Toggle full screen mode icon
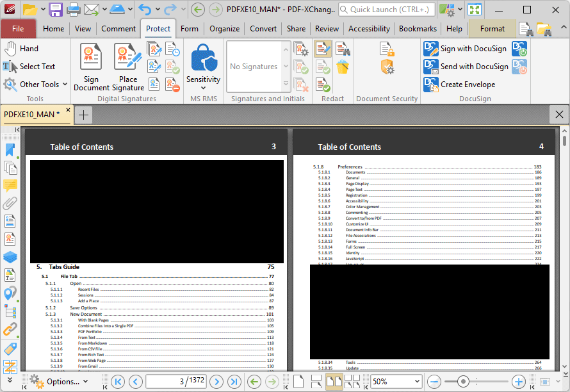570x392 pixels. point(475,10)
